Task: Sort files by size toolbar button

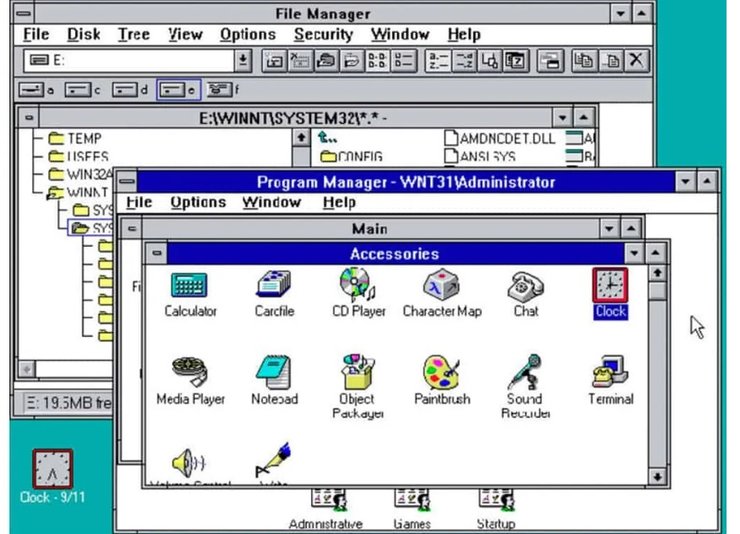Action: pos(490,61)
